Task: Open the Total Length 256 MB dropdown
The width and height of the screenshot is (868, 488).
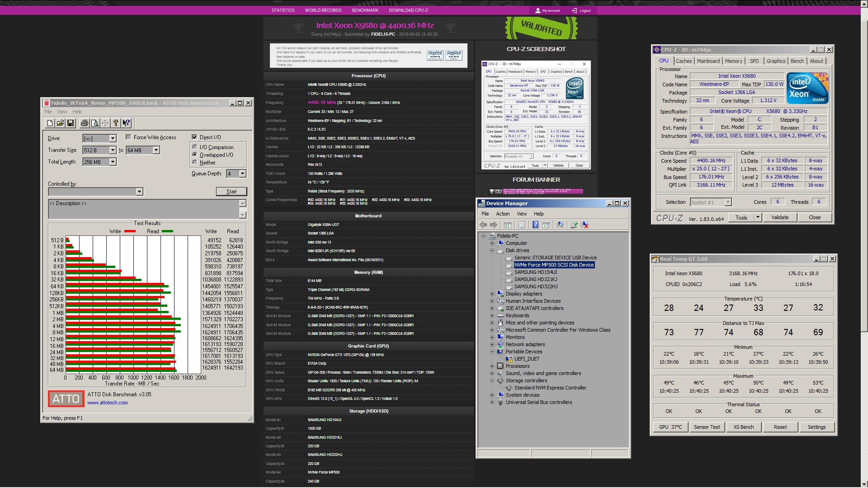Action: [113, 162]
